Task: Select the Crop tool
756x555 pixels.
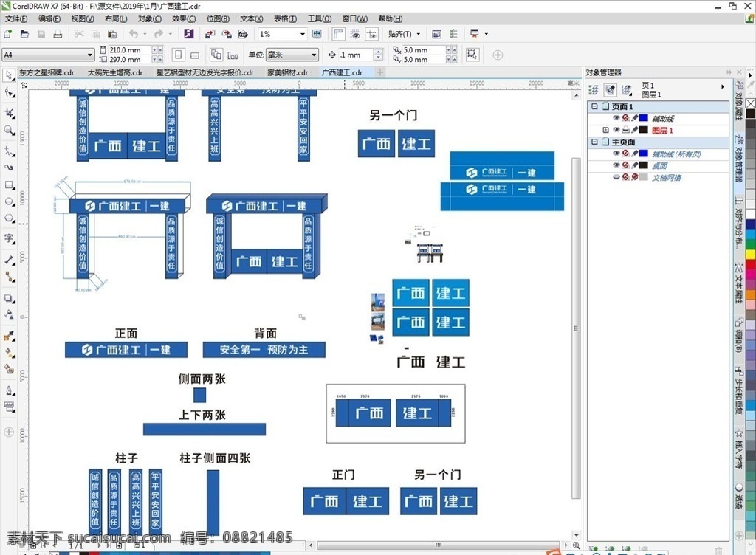Action: point(9,113)
